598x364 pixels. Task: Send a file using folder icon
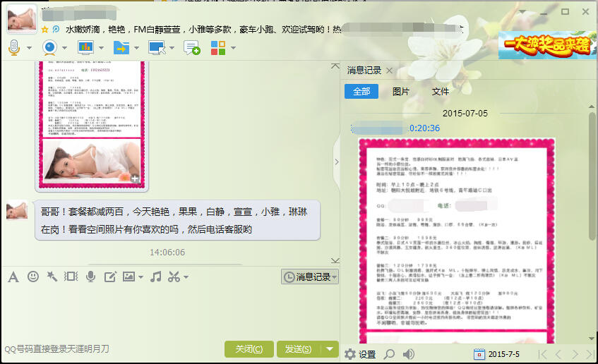pos(121,48)
